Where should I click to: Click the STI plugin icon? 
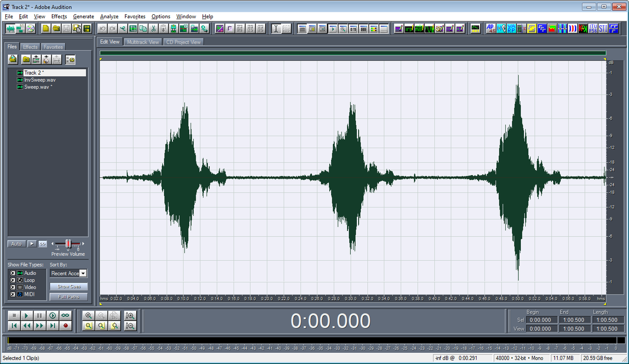(603, 28)
